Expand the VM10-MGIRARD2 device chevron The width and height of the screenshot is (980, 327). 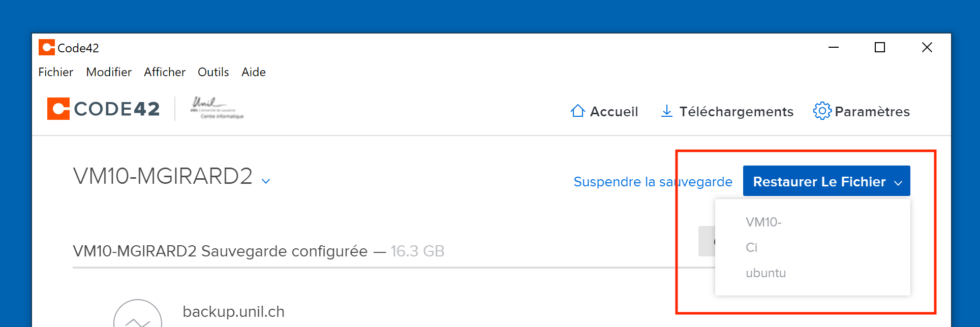coord(266,181)
